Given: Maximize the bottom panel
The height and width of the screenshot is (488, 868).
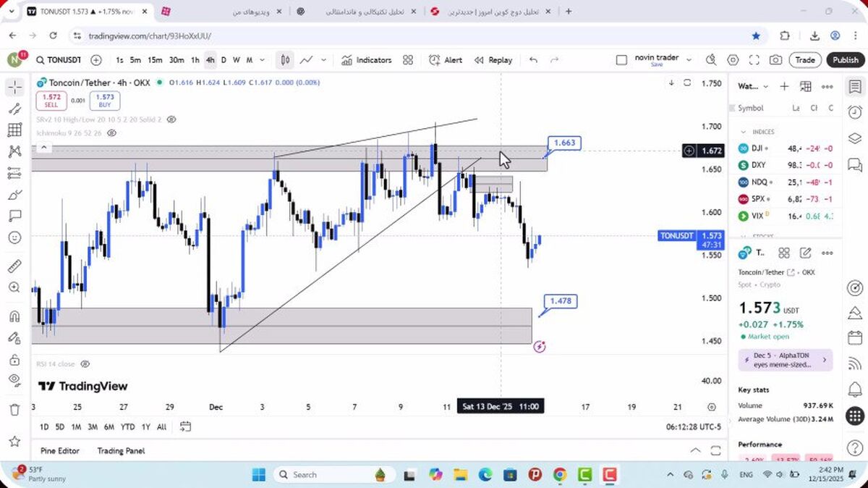Looking at the screenshot, I should coord(715,451).
